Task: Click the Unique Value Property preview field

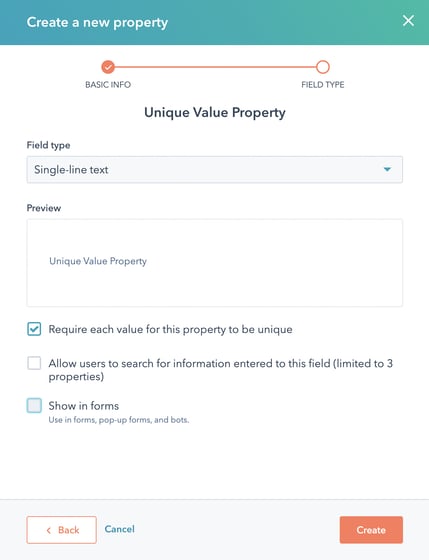Action: (x=98, y=261)
